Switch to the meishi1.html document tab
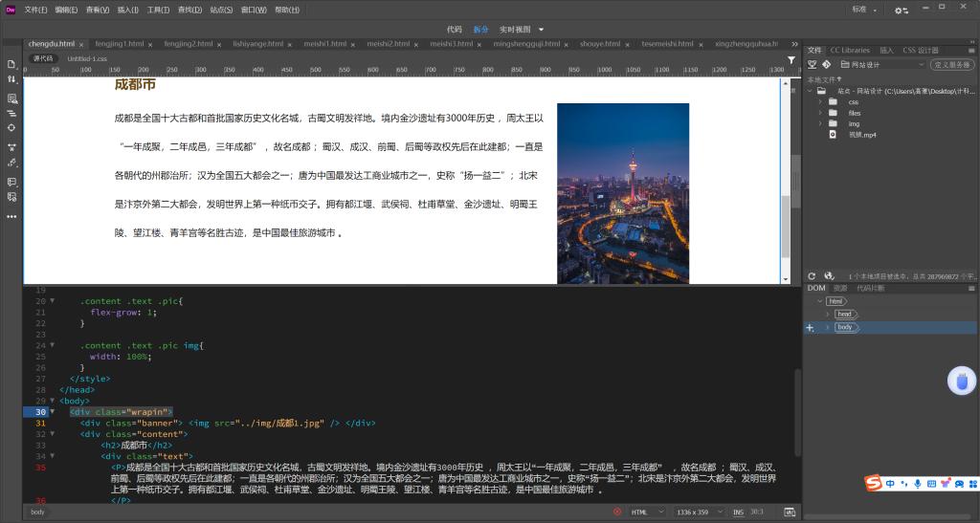980x523 pixels. pyautogui.click(x=326, y=44)
